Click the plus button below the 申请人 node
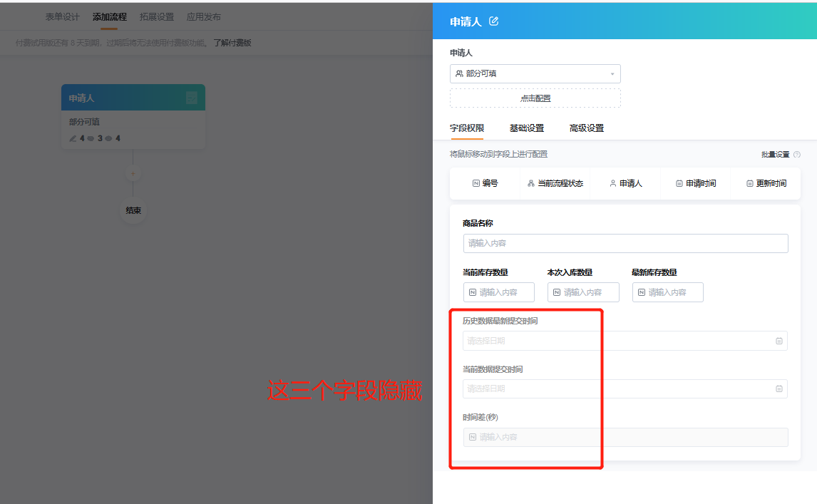The height and width of the screenshot is (504, 817). (x=133, y=173)
